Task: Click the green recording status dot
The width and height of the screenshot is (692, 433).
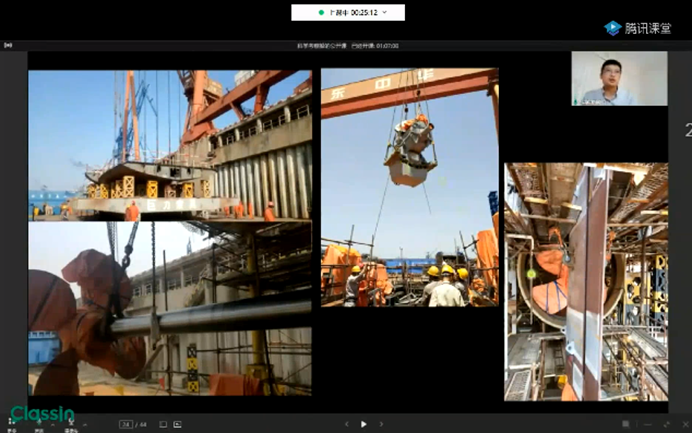Action: (x=321, y=13)
